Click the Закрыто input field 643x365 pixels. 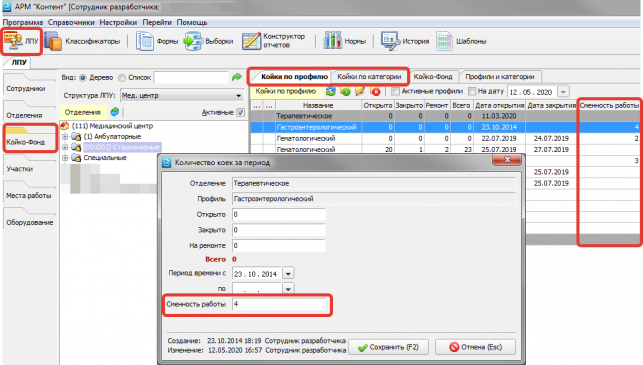[279, 230]
